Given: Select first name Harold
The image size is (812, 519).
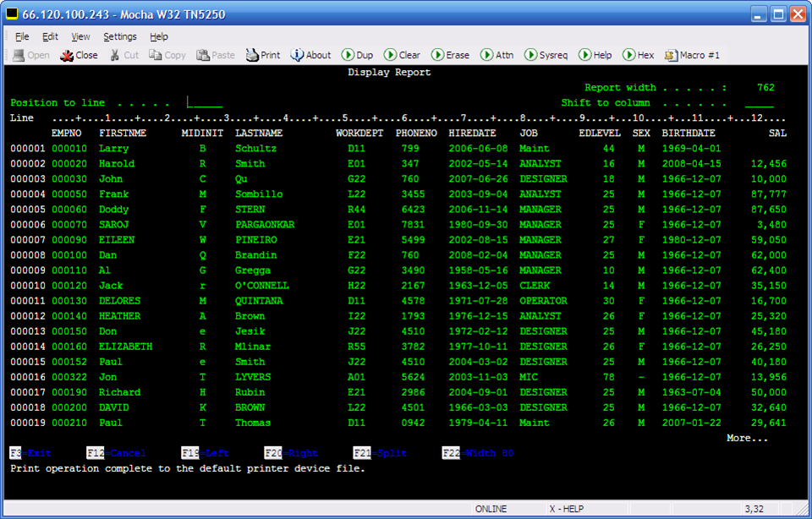Looking at the screenshot, I should (x=117, y=163).
